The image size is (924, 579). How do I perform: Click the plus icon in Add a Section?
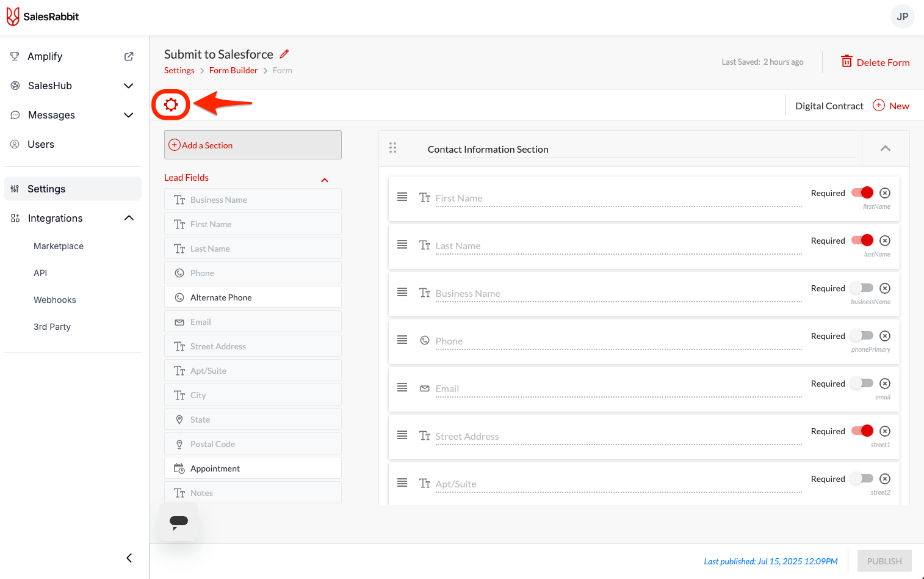pos(175,145)
